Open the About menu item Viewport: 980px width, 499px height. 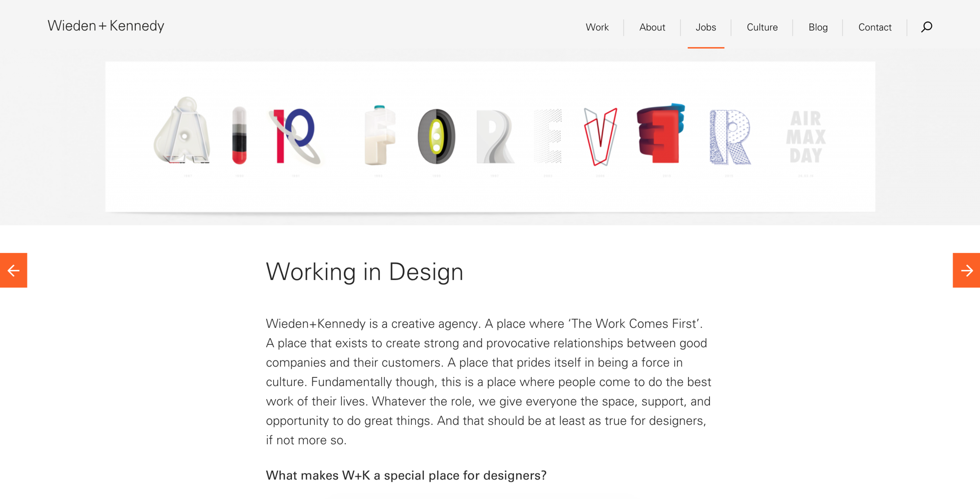click(x=652, y=27)
